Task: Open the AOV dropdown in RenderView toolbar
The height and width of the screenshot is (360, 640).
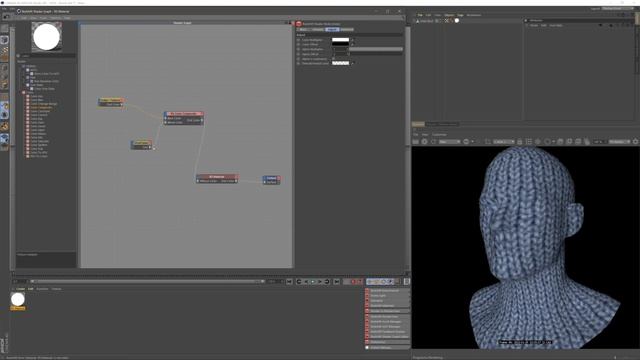Action: point(449,142)
